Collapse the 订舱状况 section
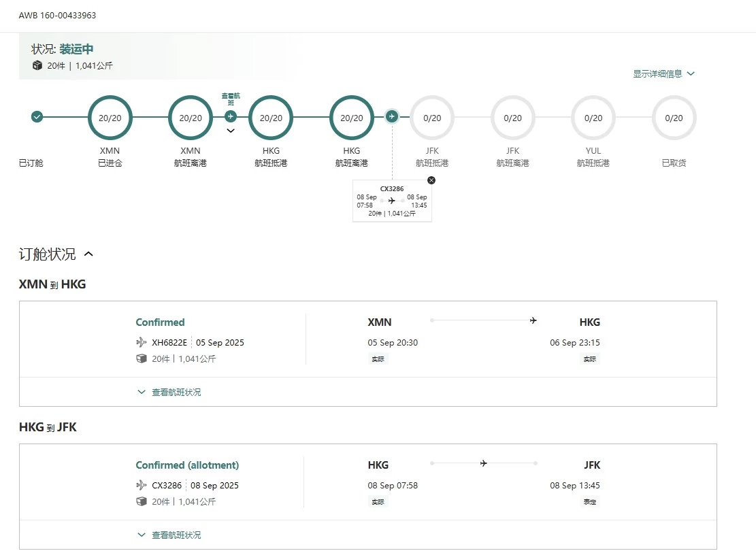The width and height of the screenshot is (756, 551). (88, 254)
